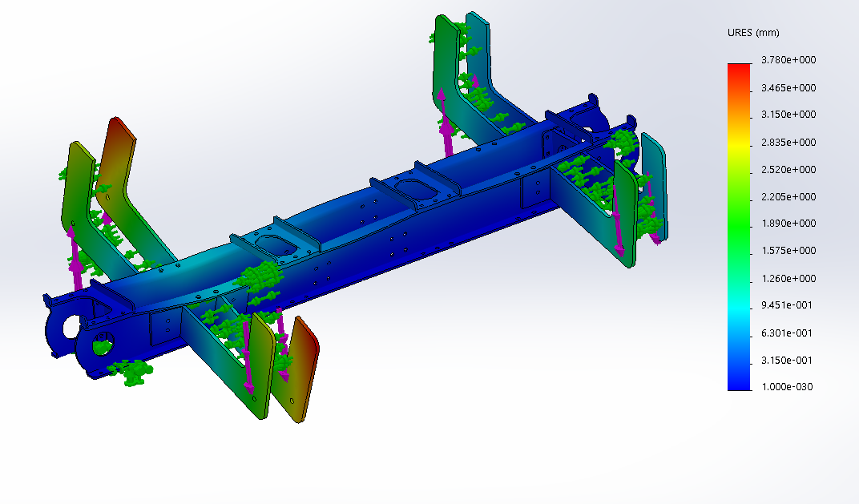Select the 3.780e+000 maximum legend value
Viewport: 859px width, 504px height.
788,60
